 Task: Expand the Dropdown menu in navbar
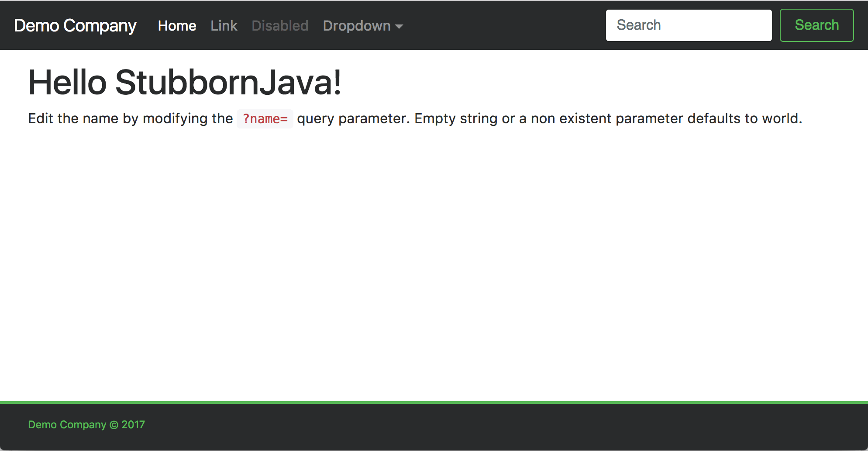coord(357,26)
